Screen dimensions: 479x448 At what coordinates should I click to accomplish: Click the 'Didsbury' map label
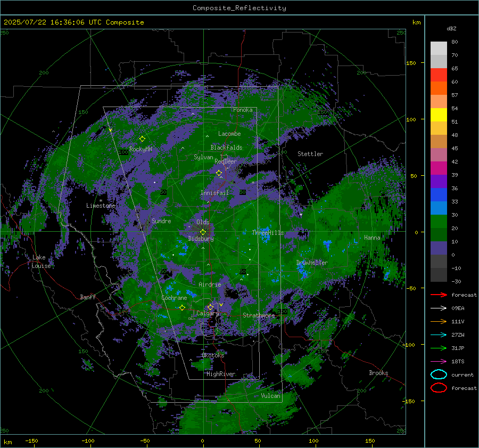201,239
